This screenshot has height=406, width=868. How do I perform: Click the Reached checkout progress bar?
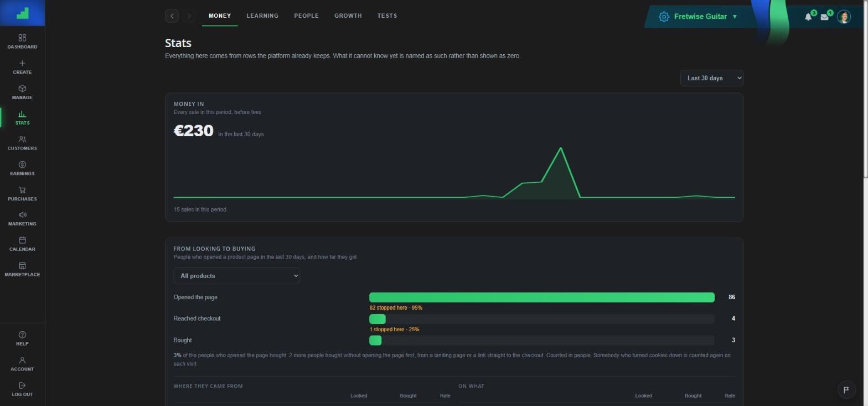542,319
